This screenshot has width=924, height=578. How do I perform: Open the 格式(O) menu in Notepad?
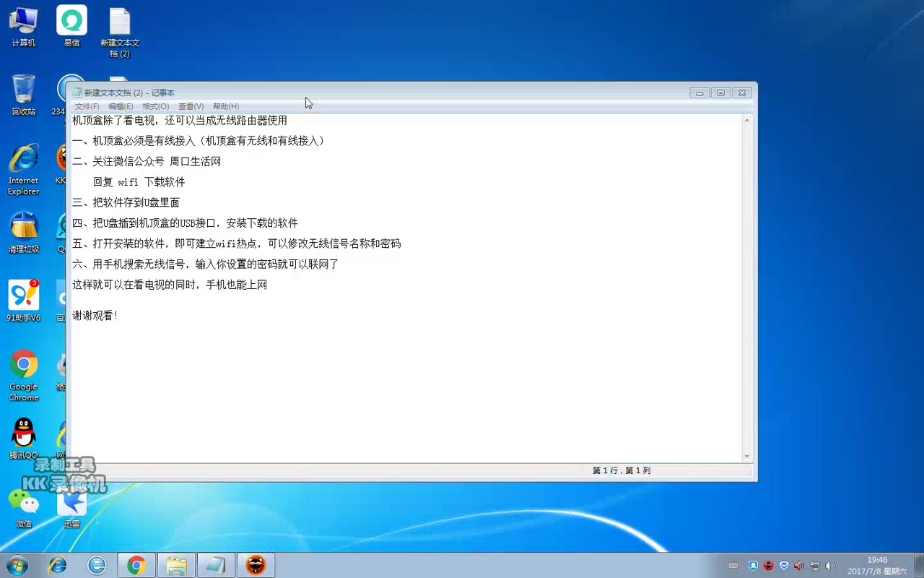point(155,106)
